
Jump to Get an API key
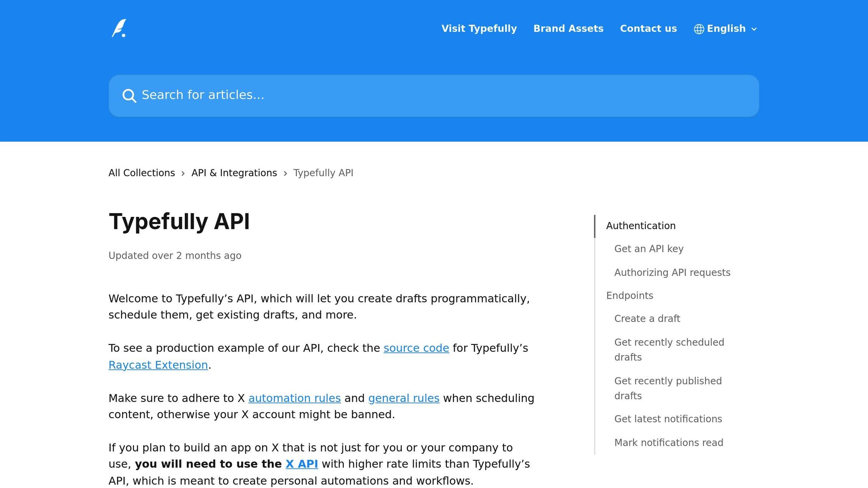click(648, 249)
